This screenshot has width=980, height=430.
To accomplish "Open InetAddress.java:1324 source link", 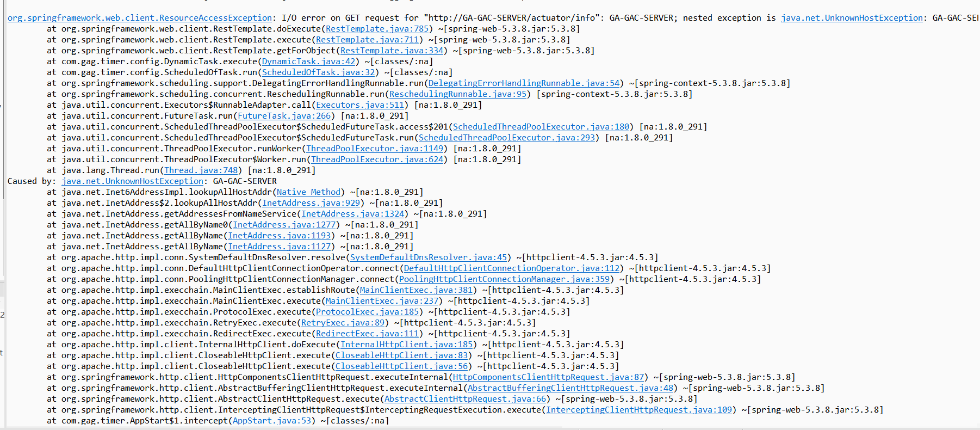I will (x=353, y=214).
